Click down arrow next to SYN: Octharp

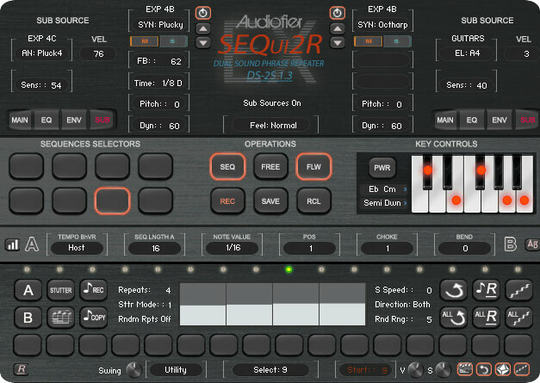point(337,43)
